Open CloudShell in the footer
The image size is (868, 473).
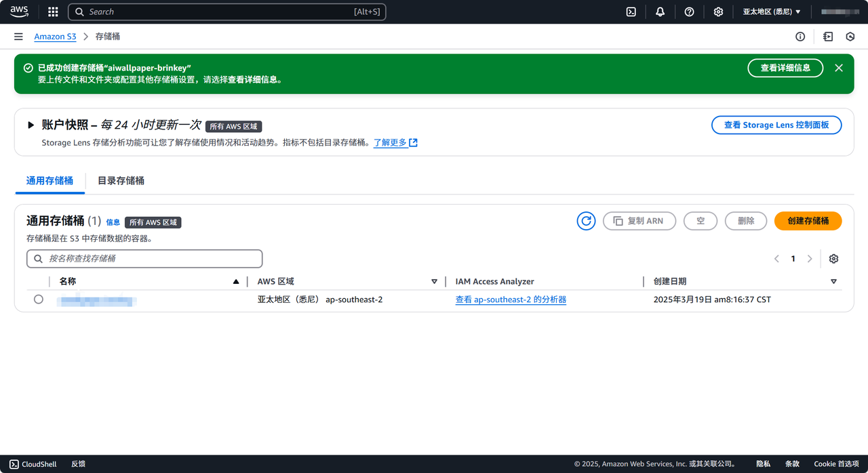[x=34, y=464]
